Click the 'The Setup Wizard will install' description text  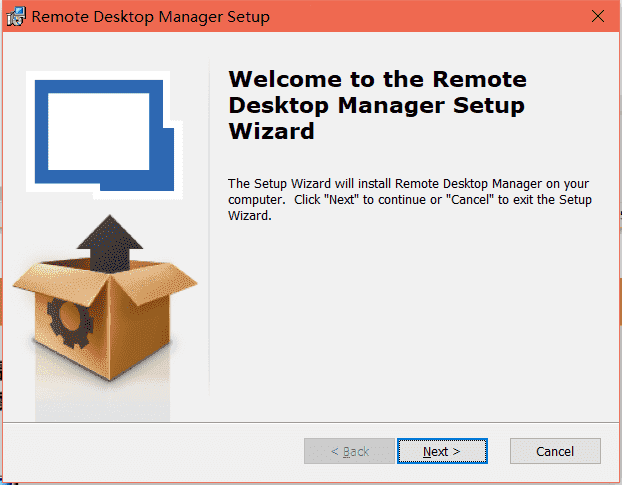tap(410, 199)
